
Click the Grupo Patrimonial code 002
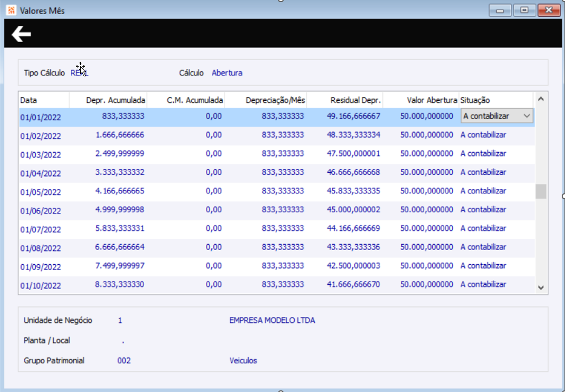click(x=124, y=361)
